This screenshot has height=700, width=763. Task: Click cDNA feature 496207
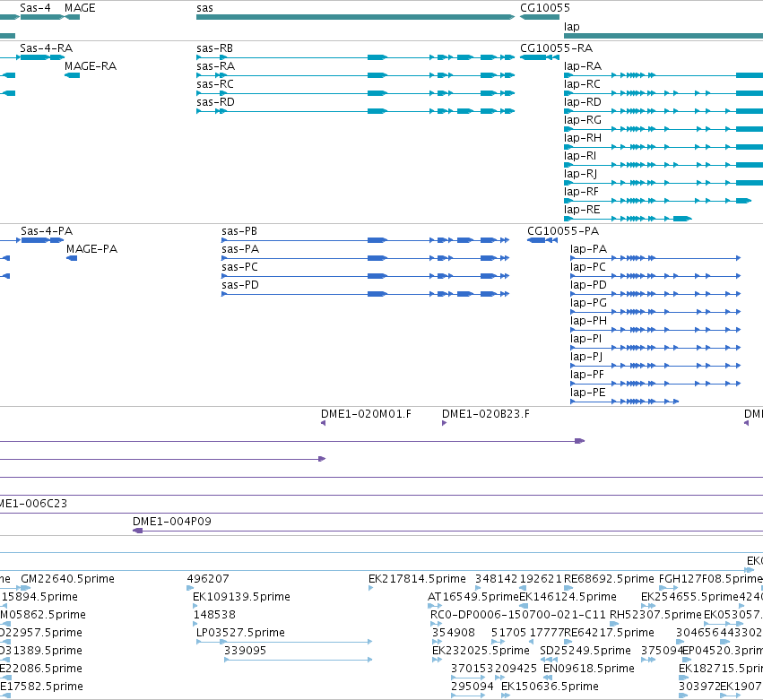point(208,579)
